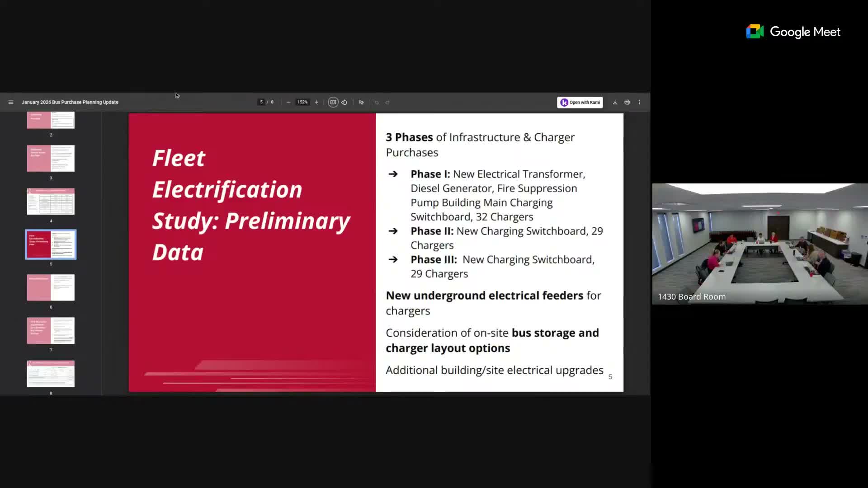Open the more actions three-dot menu
Screen dimensions: 868x488
pos(639,102)
